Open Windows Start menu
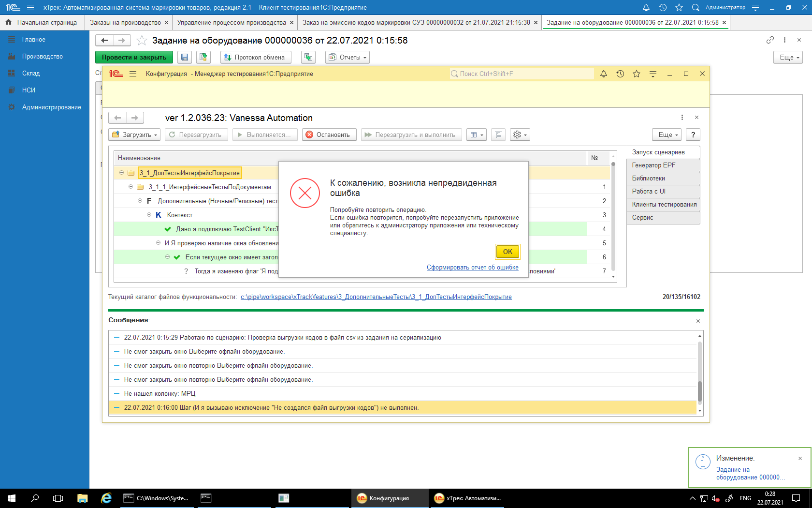The image size is (812, 508). 12,498
